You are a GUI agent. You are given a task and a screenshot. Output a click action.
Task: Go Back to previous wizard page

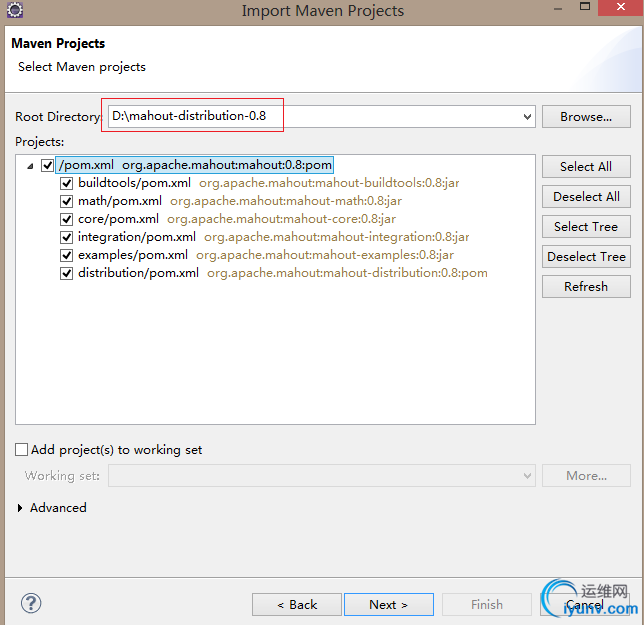297,604
